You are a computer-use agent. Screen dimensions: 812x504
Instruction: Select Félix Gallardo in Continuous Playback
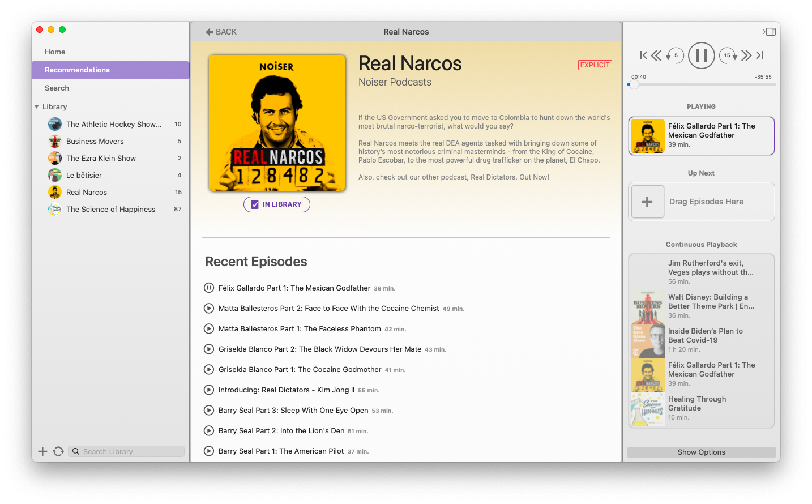701,374
